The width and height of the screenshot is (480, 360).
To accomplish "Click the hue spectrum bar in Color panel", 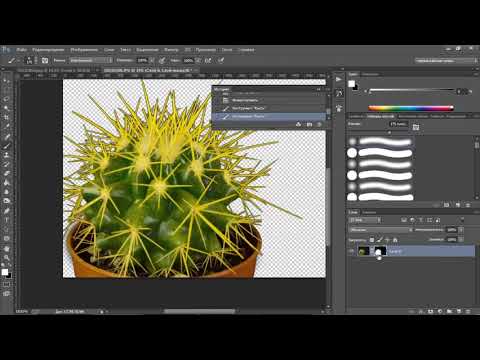I will [411, 108].
